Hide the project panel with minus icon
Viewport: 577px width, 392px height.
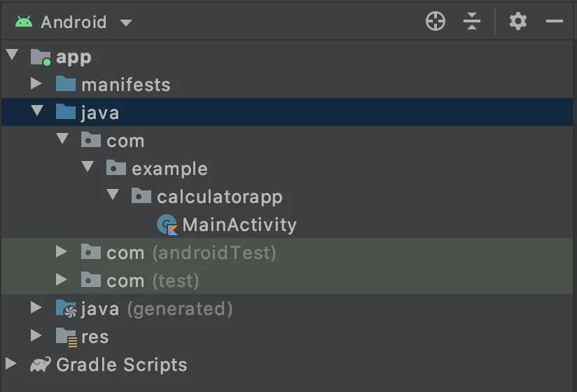(x=554, y=21)
